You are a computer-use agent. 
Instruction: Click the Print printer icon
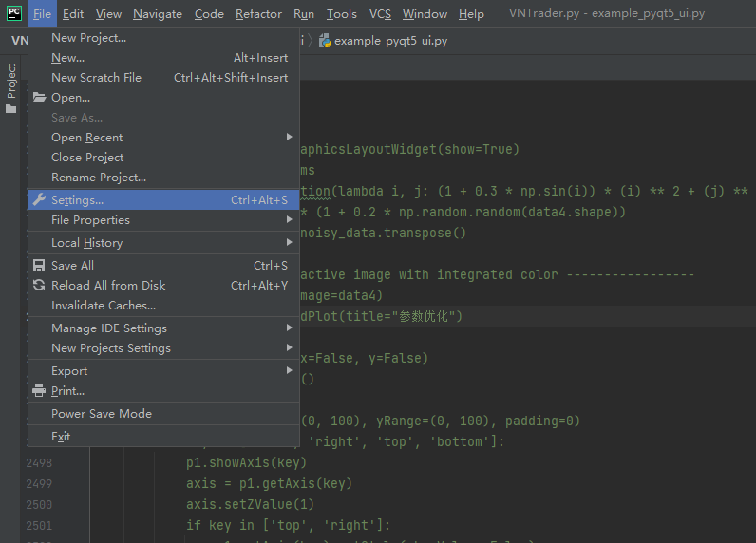coord(39,391)
